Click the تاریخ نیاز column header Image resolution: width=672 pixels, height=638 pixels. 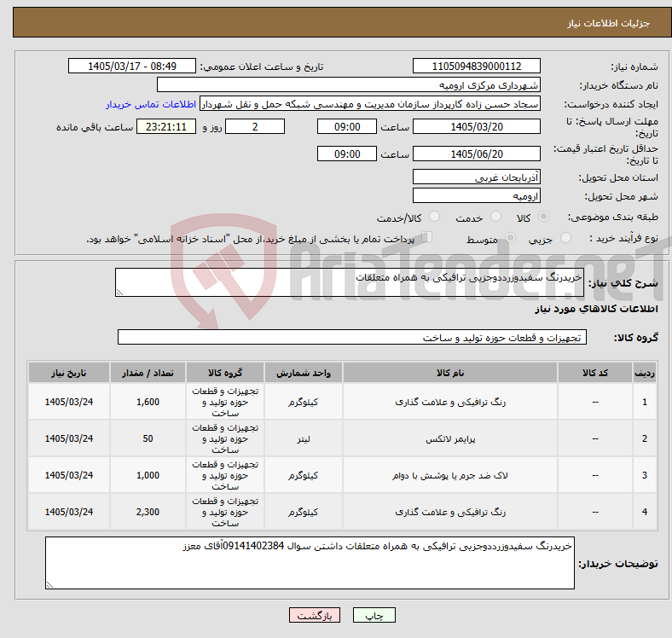tap(69, 373)
